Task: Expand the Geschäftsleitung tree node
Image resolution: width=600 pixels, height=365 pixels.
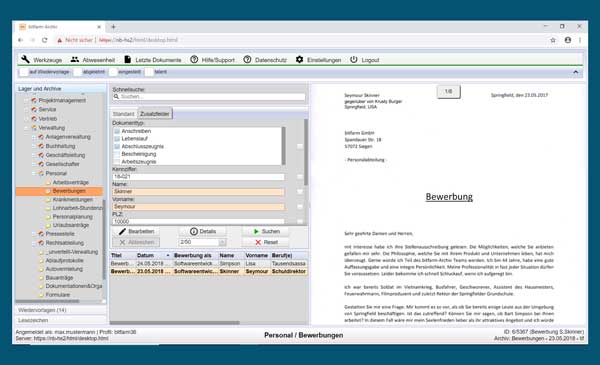Action: pyautogui.click(x=34, y=155)
